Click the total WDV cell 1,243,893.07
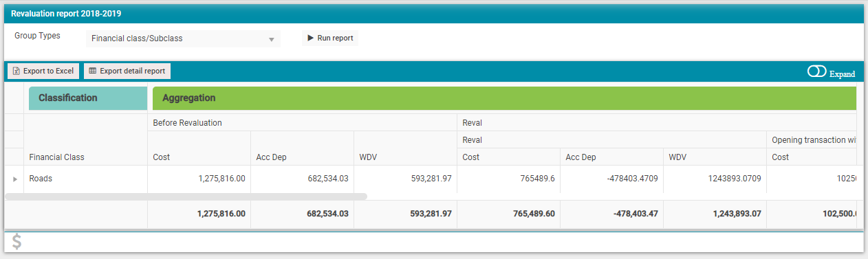Screen dimensions: 868x259 tap(715, 214)
